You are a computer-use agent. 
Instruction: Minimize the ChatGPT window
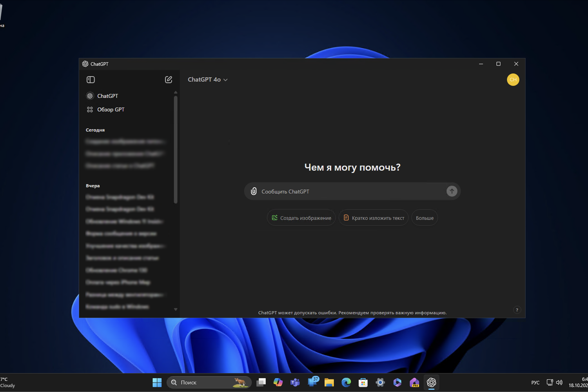(x=481, y=64)
